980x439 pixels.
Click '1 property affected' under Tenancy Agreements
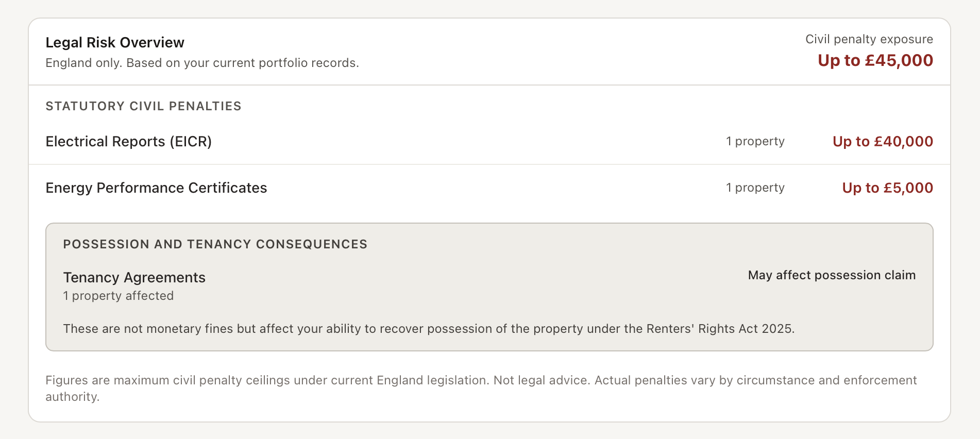pyautogui.click(x=118, y=296)
